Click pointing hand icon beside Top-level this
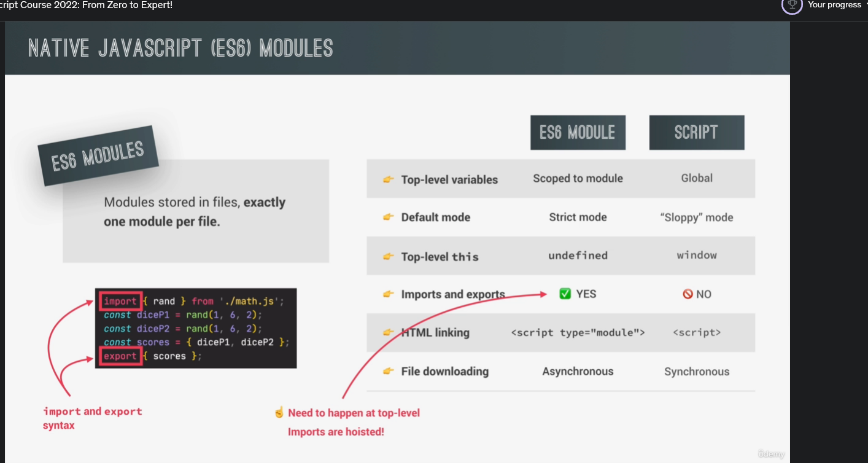868x473 pixels. (388, 256)
